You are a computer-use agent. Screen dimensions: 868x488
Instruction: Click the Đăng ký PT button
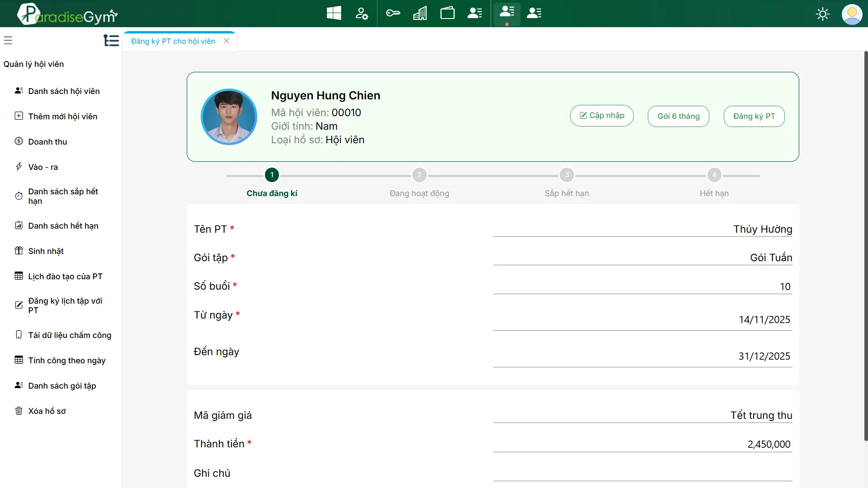[x=754, y=116]
